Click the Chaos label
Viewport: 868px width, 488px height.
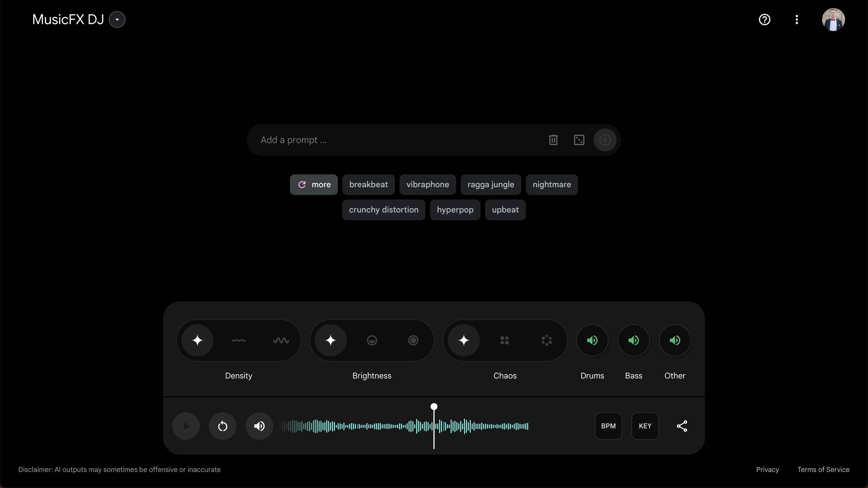pos(505,376)
